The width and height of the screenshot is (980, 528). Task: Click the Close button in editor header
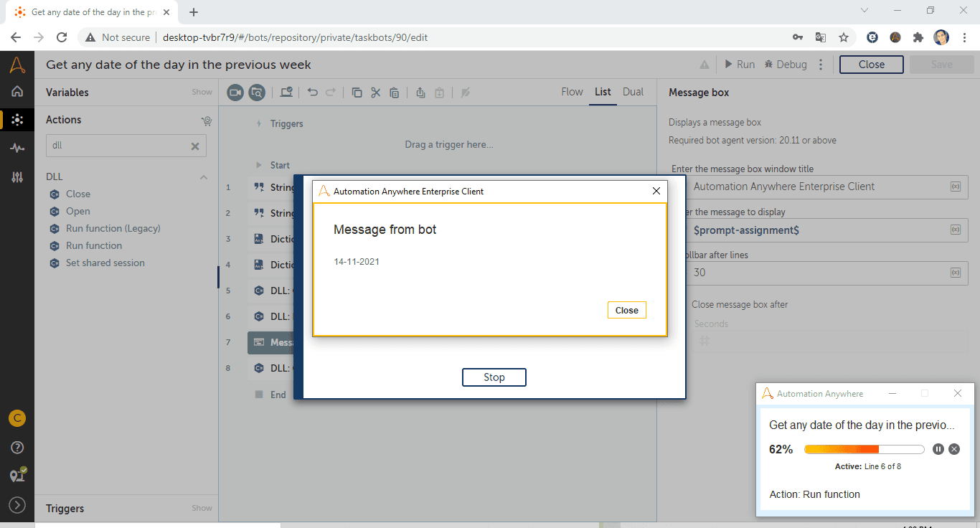coord(871,65)
